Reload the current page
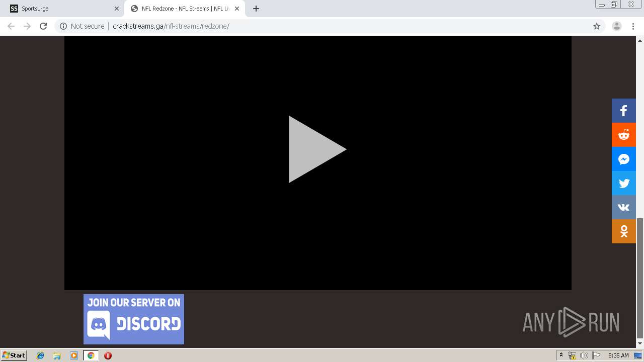 coord(43,26)
